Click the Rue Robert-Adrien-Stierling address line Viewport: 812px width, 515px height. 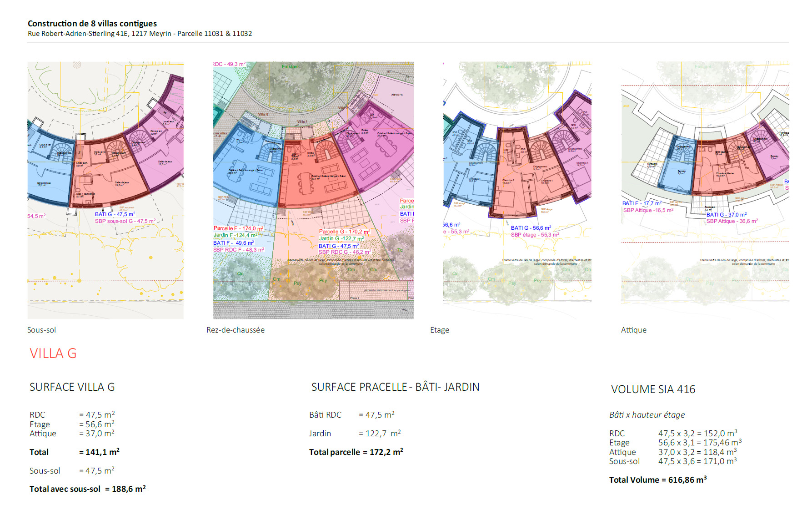click(140, 34)
